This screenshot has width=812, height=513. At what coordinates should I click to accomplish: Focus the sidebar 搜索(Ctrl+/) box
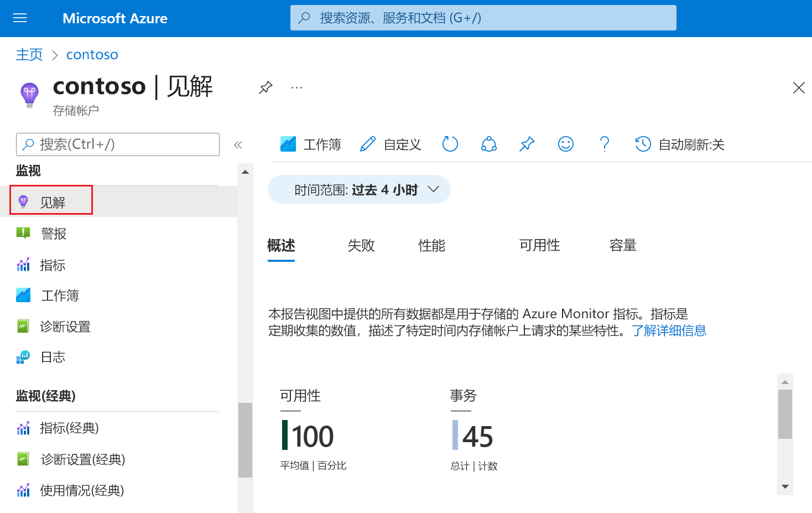(x=118, y=144)
